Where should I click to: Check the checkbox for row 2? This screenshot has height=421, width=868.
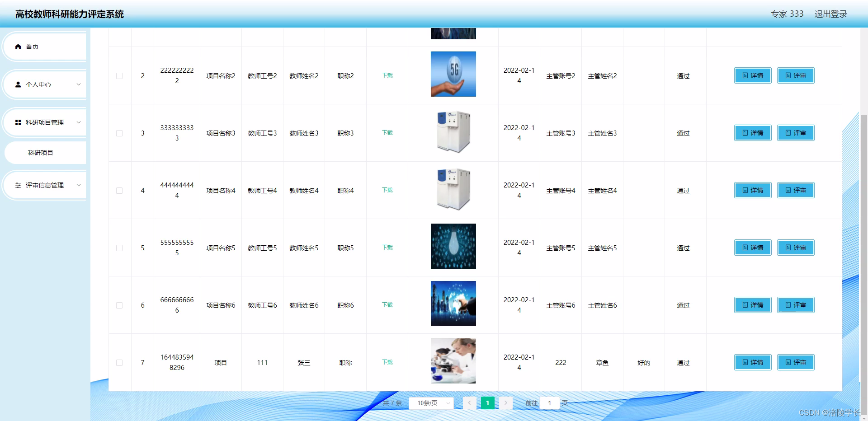119,76
